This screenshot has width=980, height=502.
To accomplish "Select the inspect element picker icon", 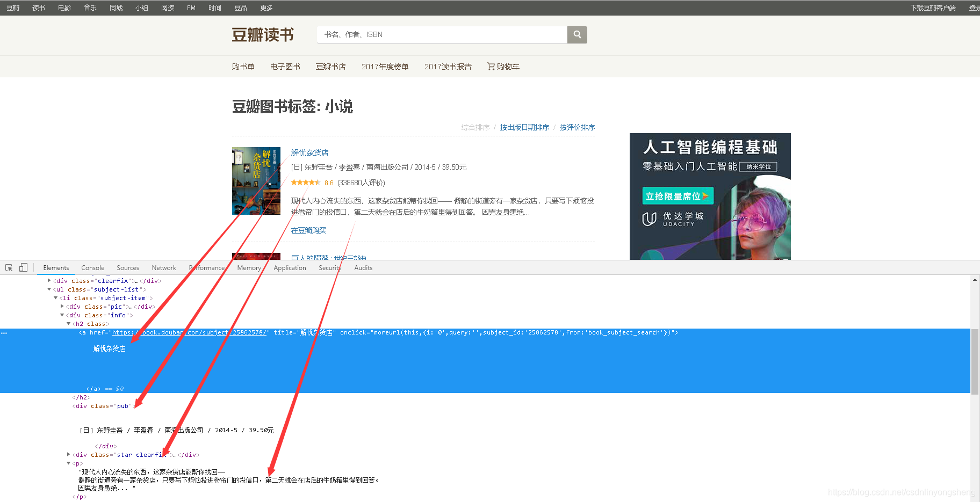I will [x=9, y=267].
